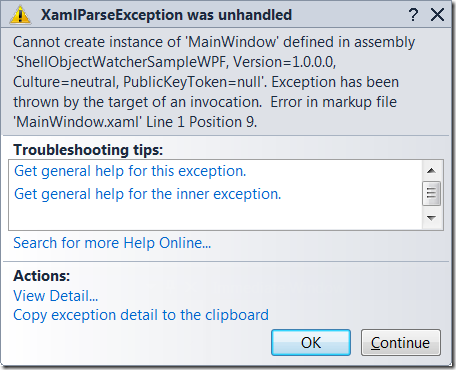Click empty space in troubleshooting tips list
Image resolution: width=456 pixels, height=370 pixels.
pos(215,217)
